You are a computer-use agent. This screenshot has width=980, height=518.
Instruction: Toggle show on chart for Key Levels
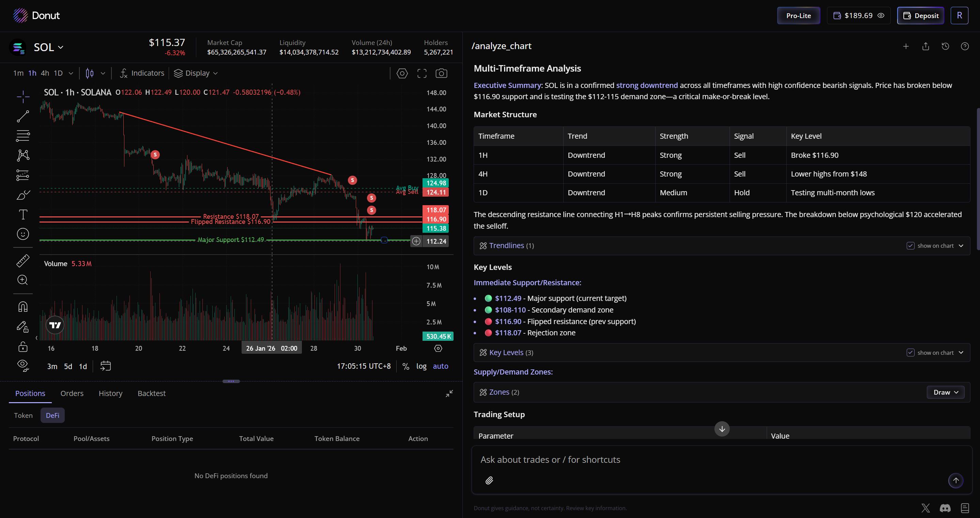click(x=910, y=352)
